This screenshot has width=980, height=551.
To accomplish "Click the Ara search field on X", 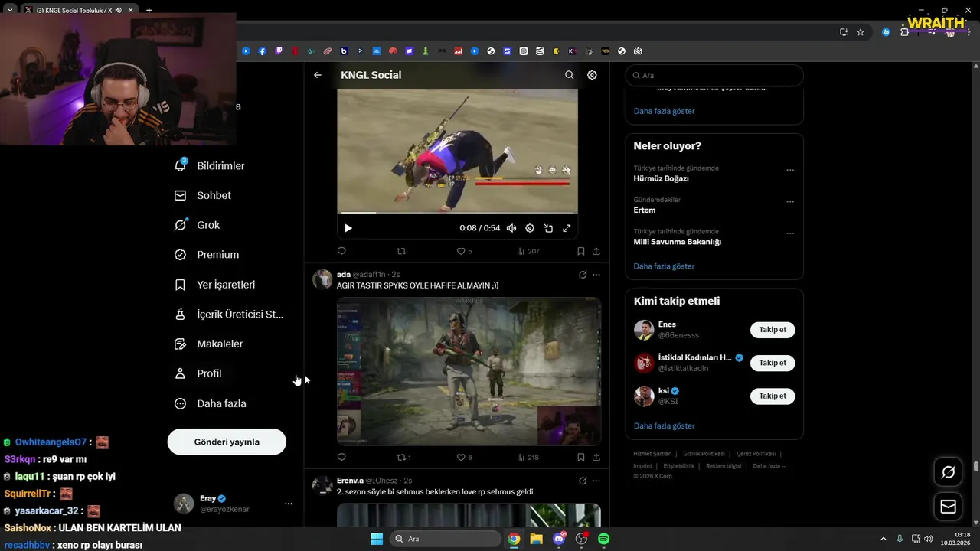I will coord(714,76).
